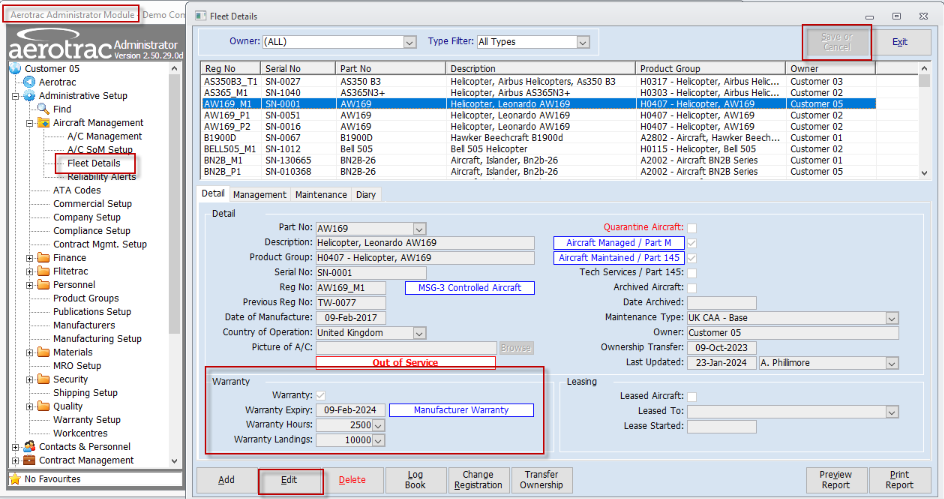The height and width of the screenshot is (499, 944).
Task: Expand the Security tree node
Action: coord(29,380)
